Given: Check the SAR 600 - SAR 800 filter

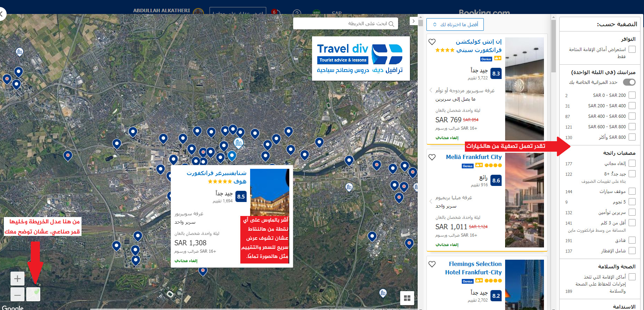Looking at the screenshot, I should pos(632,127).
